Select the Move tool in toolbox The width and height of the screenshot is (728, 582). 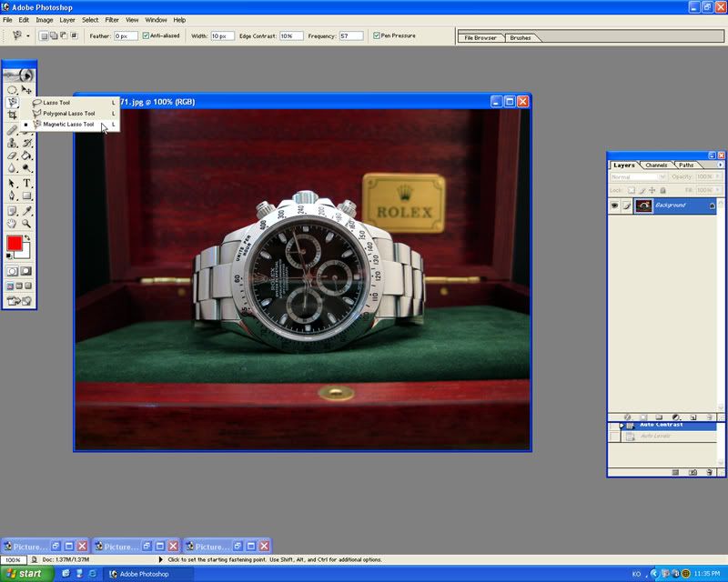(x=26, y=90)
